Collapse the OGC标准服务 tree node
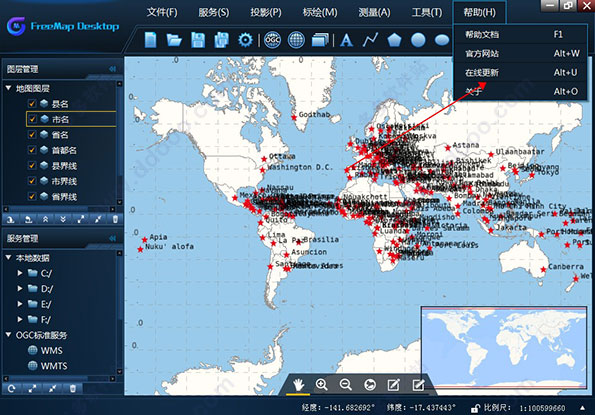The width and height of the screenshot is (595, 415). [x=8, y=335]
